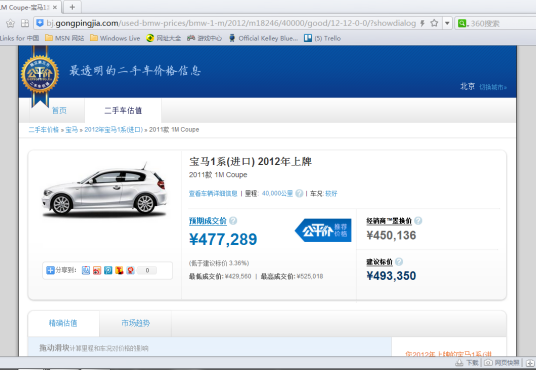536x370 pixels.
Task: Click the 宝马1系(进口) 2012年上牌 heading
Action: (x=251, y=161)
